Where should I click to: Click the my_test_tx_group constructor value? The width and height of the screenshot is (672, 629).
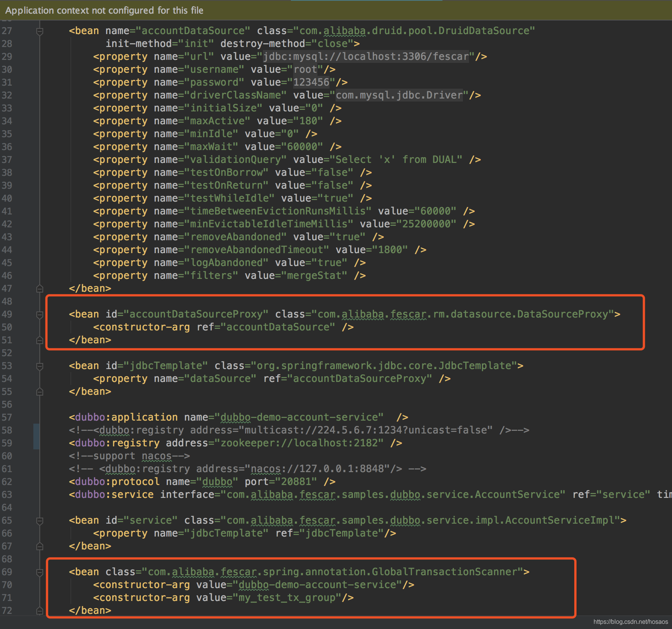pos(287,598)
